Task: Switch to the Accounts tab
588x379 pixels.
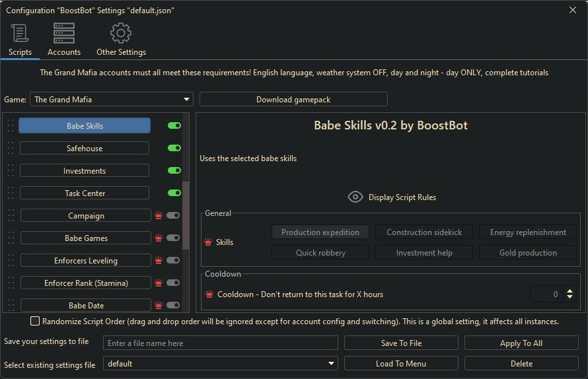Action: pos(64,34)
